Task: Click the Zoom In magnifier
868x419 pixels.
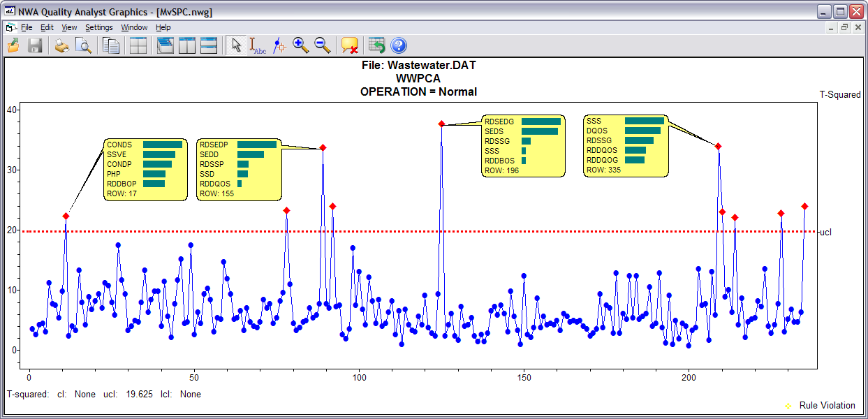Action: pos(301,45)
